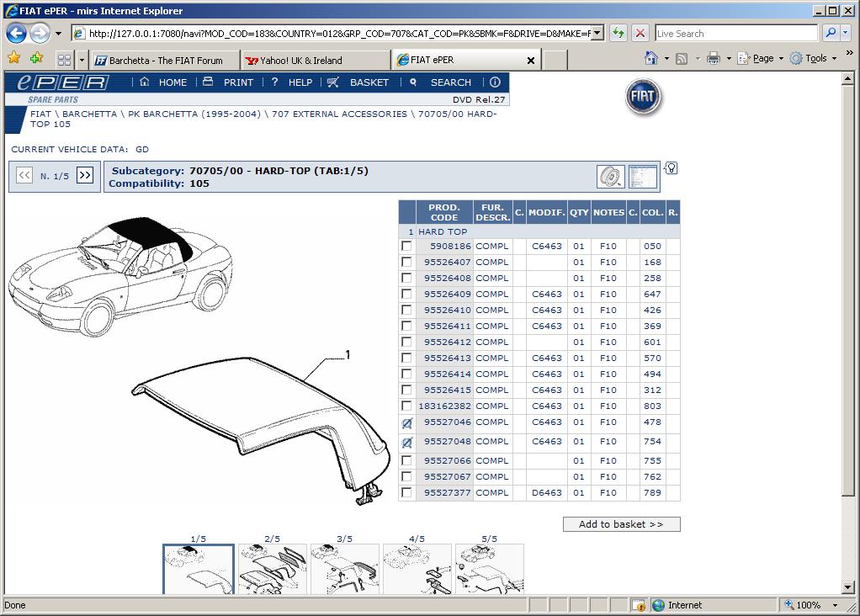The width and height of the screenshot is (860, 616).
Task: Tick the checkbox for part 95526410
Action: [x=406, y=310]
